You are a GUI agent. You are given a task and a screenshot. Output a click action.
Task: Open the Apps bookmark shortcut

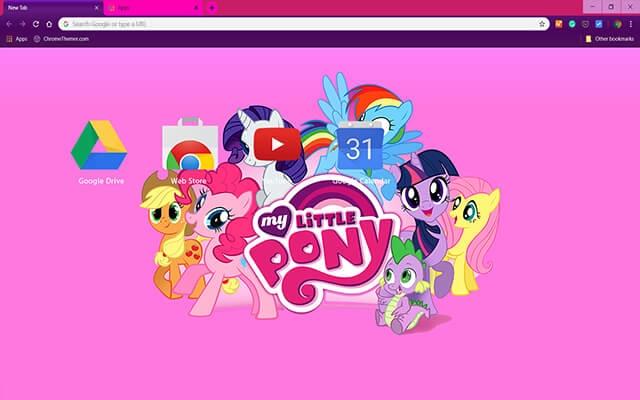(17, 39)
